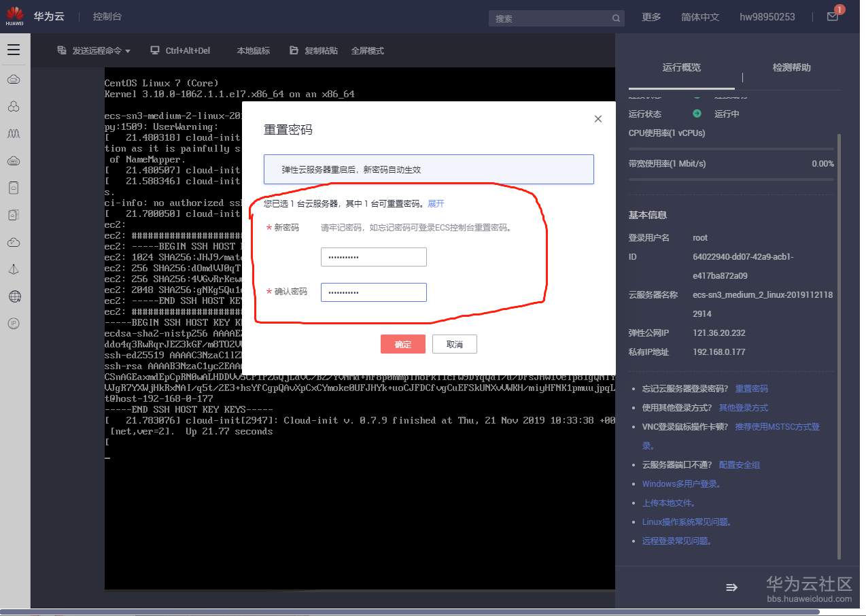Open Windows multi-user login link
Viewport: 866px width, 616px height.
click(x=682, y=484)
